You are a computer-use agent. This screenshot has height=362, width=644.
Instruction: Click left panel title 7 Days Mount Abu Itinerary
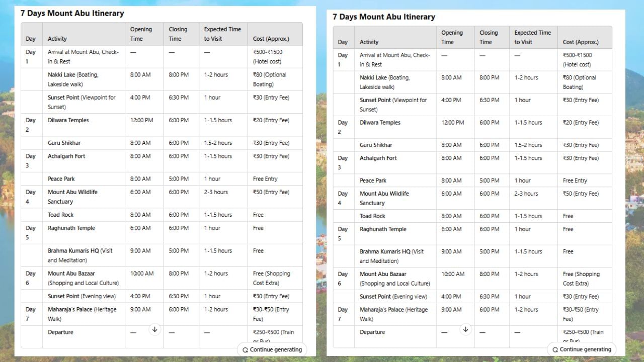tap(72, 13)
